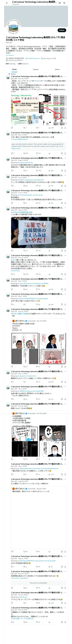
Task: Click the Translate bio link
Action: pos(10,55)
